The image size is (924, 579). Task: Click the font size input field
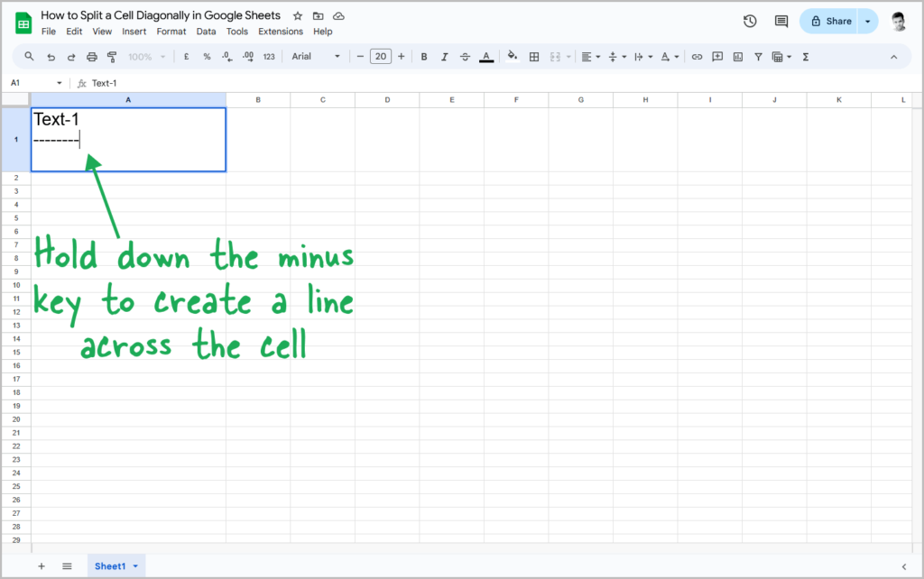click(381, 57)
